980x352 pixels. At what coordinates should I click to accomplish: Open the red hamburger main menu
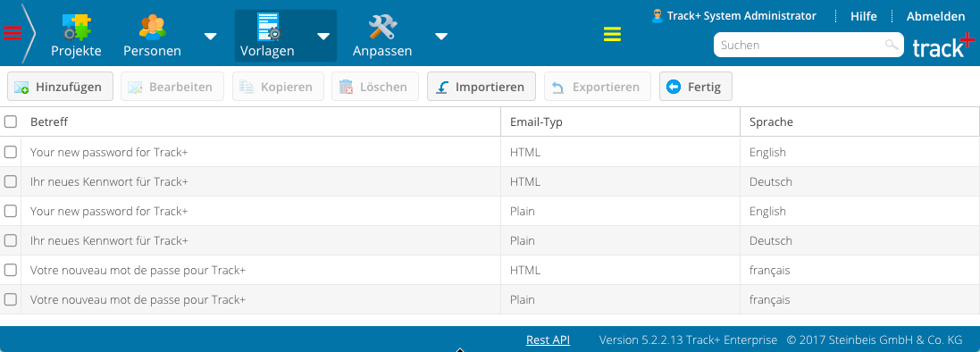click(x=13, y=33)
